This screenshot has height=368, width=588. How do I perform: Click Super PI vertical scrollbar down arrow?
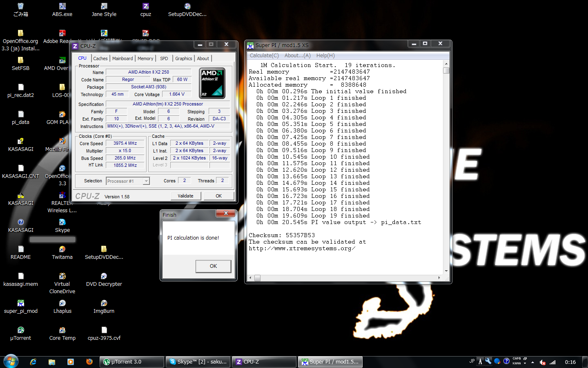446,271
